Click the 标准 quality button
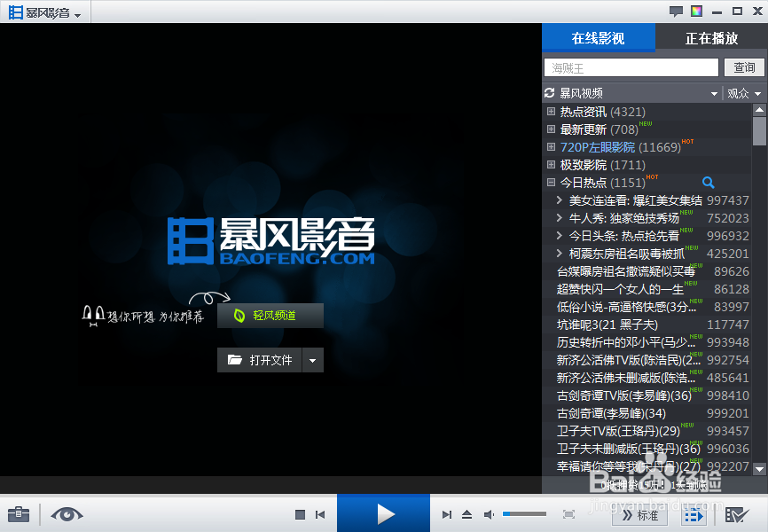The height and width of the screenshot is (532, 768). pos(640,515)
